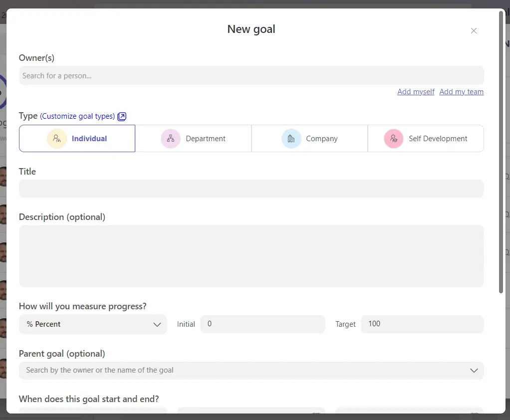Select the Individual goal type
510x420 pixels.
coord(77,139)
